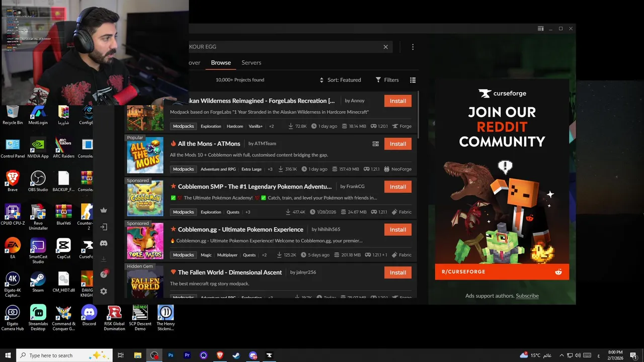Screen dimensions: 644x362
Task: Show hidden system tray icons chevron
Action: (x=561, y=355)
